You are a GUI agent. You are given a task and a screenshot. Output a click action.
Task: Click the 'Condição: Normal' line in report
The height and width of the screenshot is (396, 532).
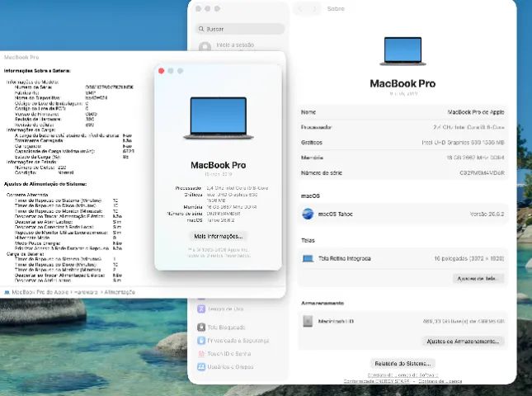pos(44,172)
